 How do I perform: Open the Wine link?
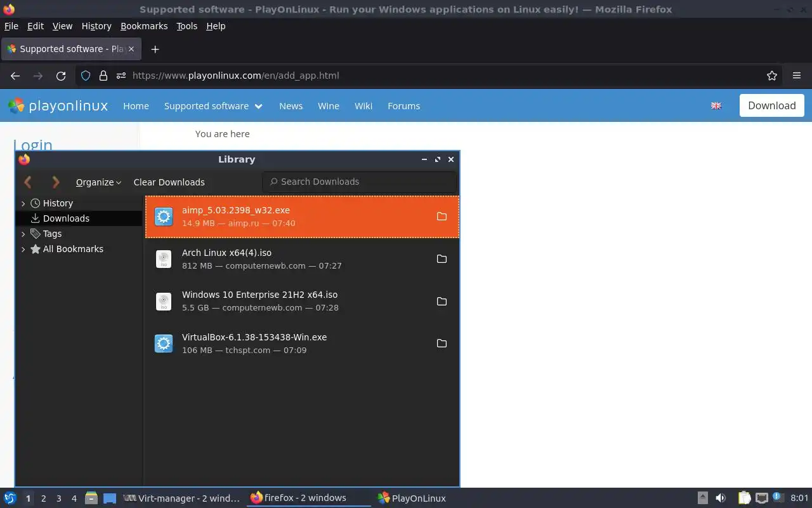point(329,106)
